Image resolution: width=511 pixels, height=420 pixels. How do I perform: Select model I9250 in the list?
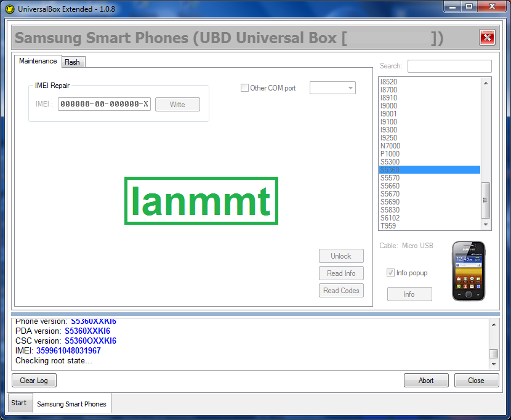pos(430,137)
